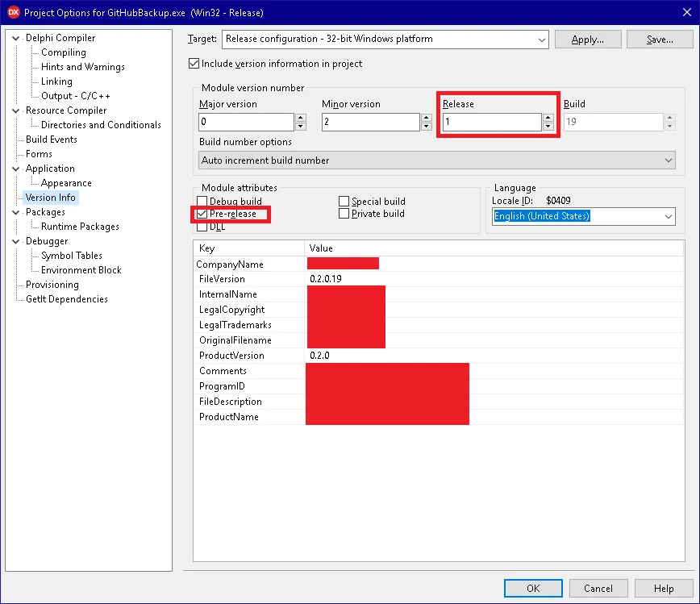Select Forms in options tree
Screen dimensions: 700x604
pos(39,154)
